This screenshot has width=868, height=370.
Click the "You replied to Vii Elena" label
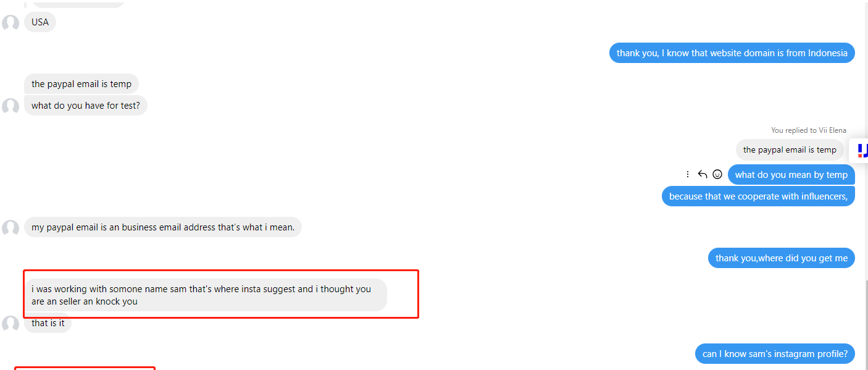[x=808, y=130]
